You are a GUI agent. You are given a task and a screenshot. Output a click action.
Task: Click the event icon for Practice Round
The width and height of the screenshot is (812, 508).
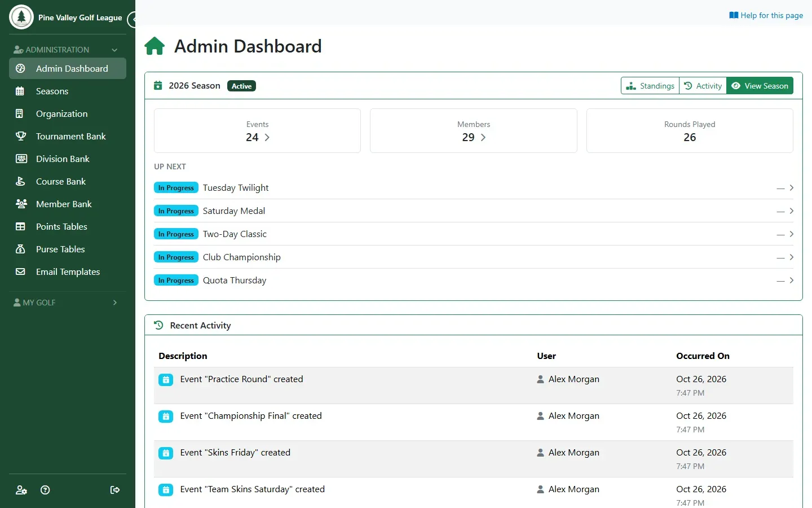pyautogui.click(x=166, y=380)
